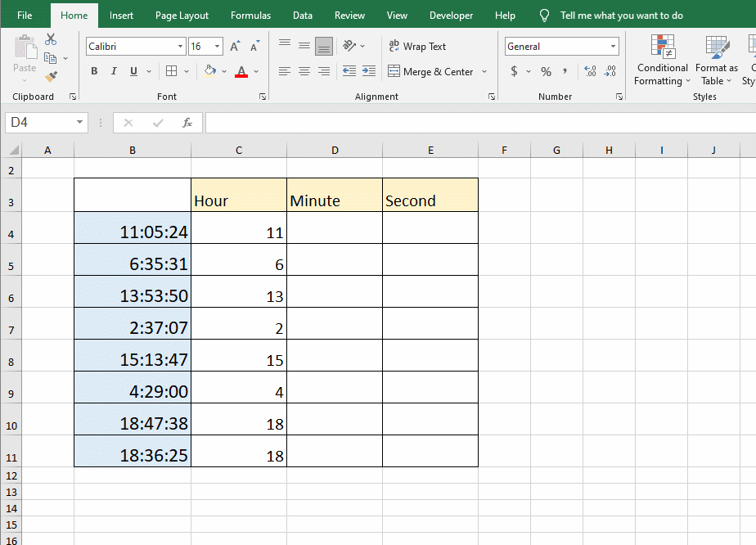Apply percent style formatting
Image resolution: width=756 pixels, height=545 pixels.
pos(545,72)
